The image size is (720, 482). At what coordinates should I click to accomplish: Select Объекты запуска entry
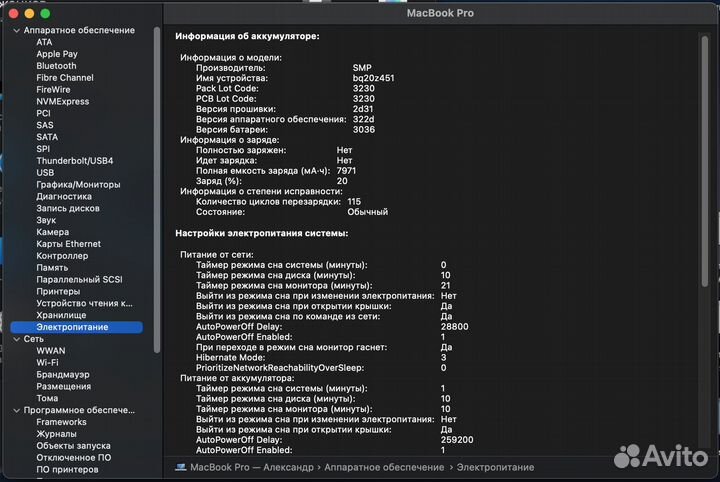(x=73, y=446)
